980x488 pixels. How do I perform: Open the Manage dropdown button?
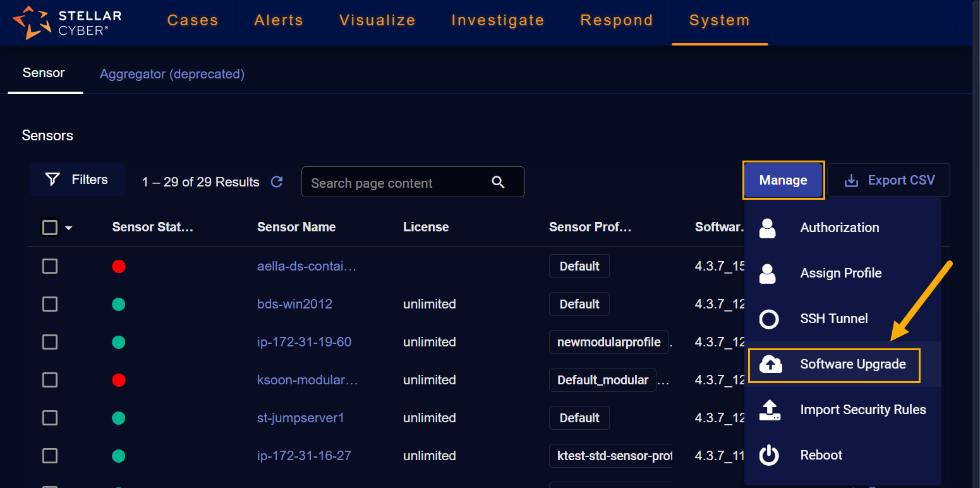coord(783,180)
